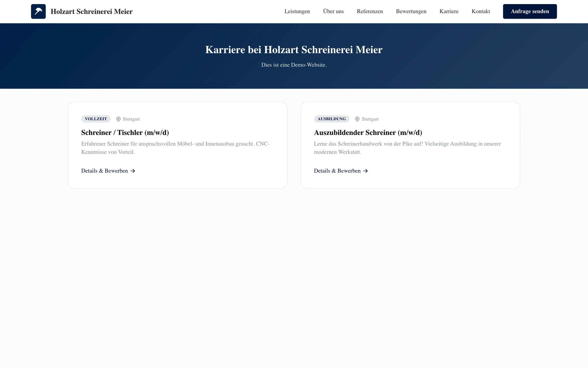Click the arrow icon in Auszubildender card
This screenshot has height=368, width=588.
coord(365,171)
